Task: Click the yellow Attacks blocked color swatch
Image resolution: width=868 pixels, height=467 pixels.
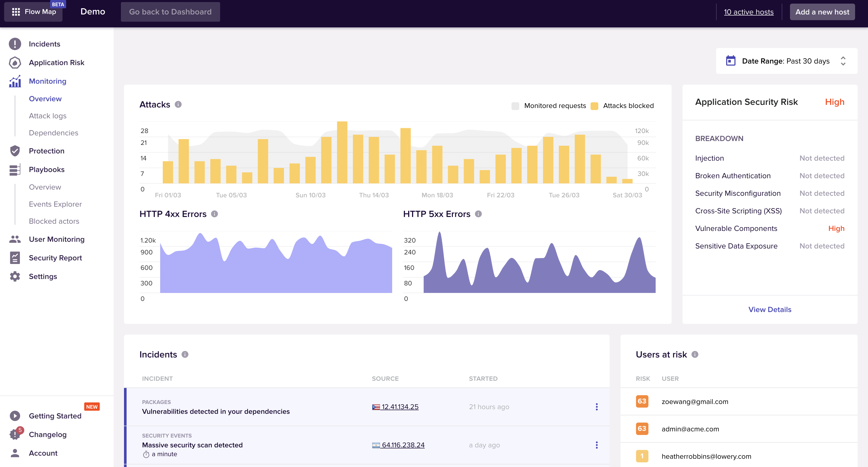Action: pyautogui.click(x=594, y=106)
